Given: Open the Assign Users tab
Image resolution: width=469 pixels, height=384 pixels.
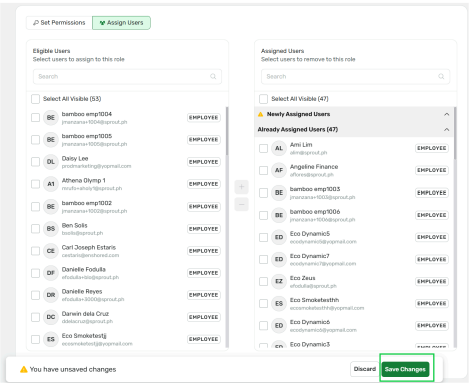Looking at the screenshot, I should click(121, 23).
